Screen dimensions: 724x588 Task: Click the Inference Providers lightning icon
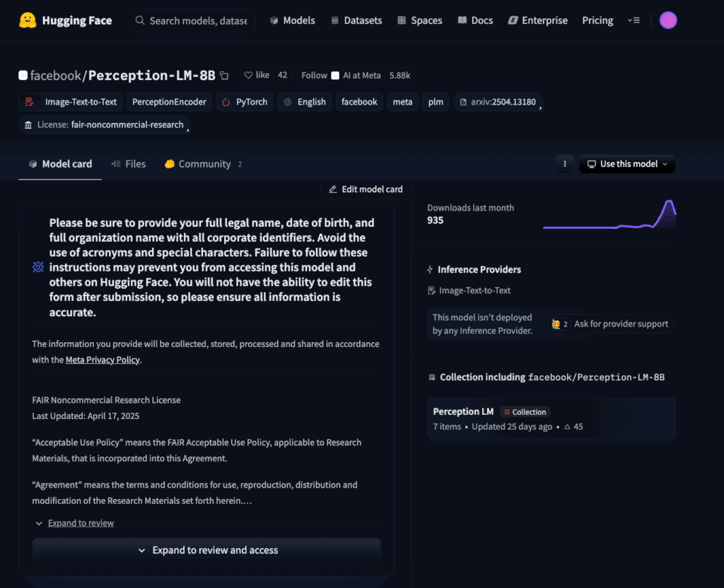(x=430, y=269)
